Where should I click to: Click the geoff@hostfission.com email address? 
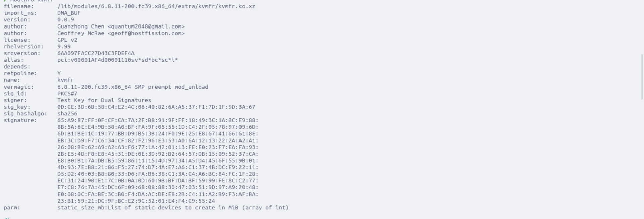tap(146, 33)
